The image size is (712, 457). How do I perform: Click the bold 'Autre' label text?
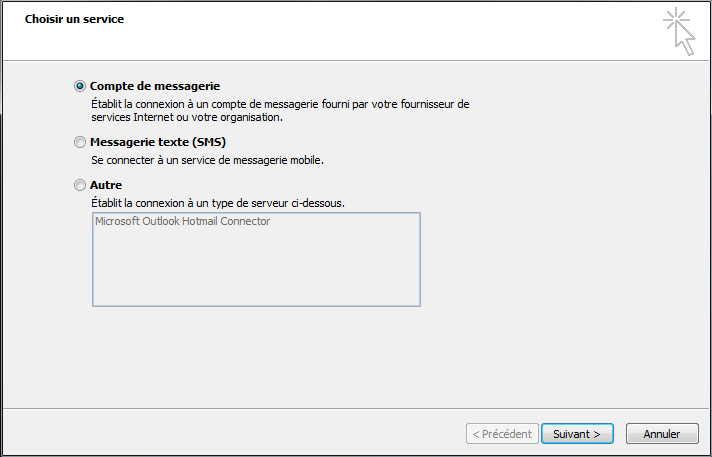106,185
